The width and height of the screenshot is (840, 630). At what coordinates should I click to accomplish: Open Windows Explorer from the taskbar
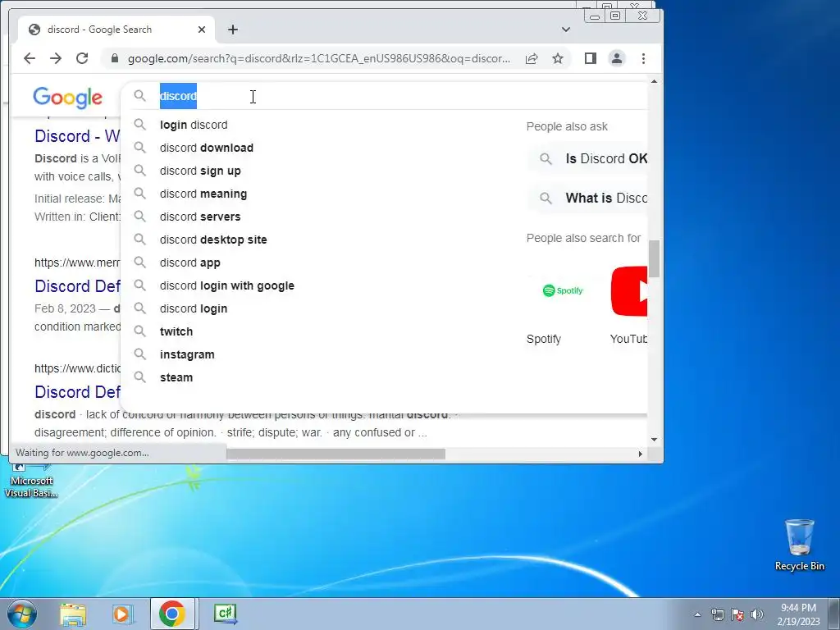pos(73,614)
